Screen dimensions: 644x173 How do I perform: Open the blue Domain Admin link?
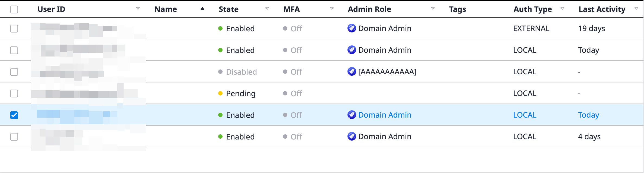(385, 115)
